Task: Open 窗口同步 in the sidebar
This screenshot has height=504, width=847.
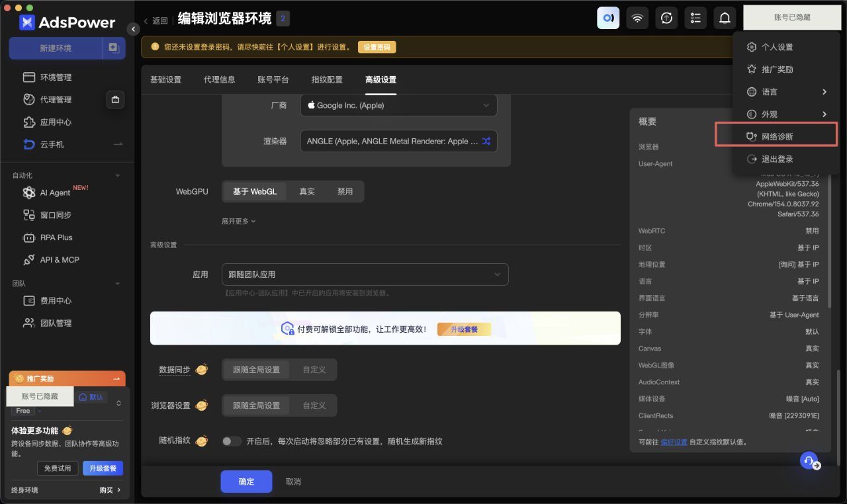Action: (x=56, y=215)
